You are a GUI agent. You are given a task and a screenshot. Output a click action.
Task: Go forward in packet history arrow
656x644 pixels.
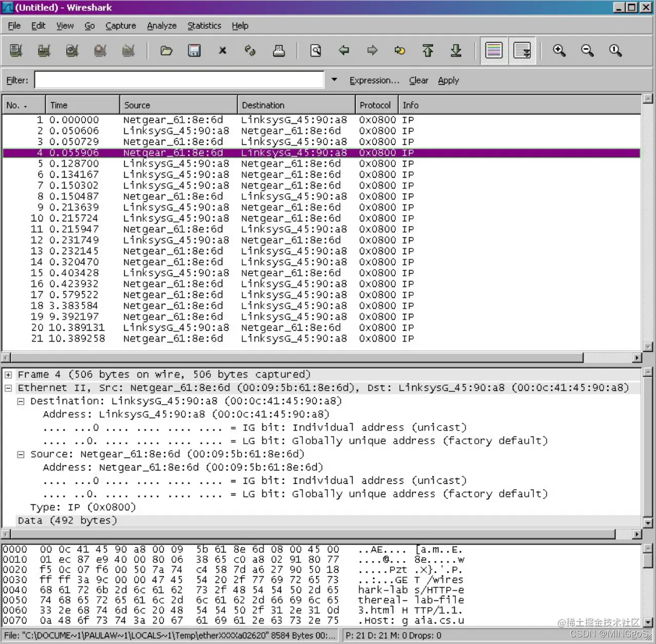372,50
